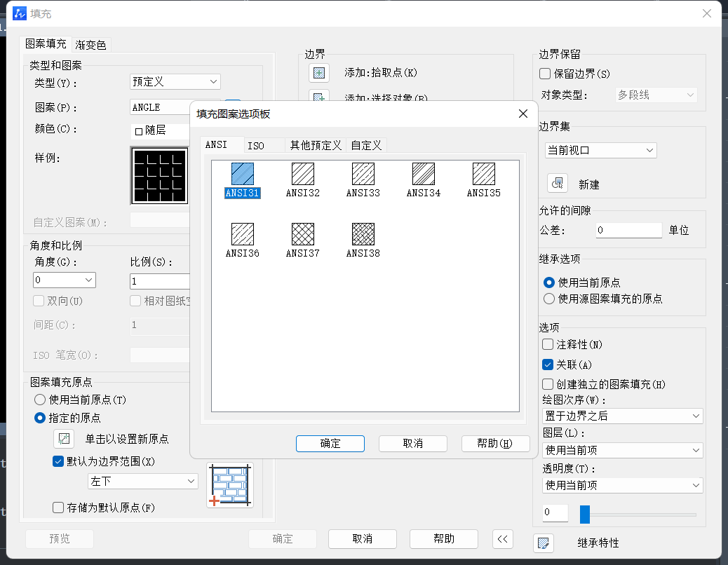Click 帮助 in the fill dialog

point(444,539)
